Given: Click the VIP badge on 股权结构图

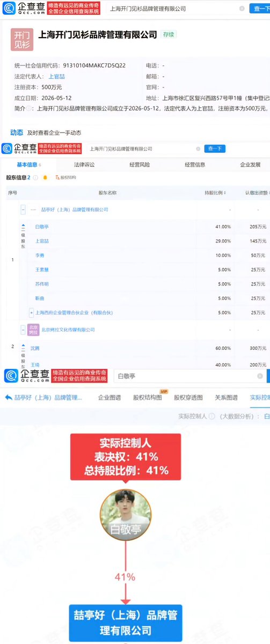Looking at the screenshot, I should tap(164, 392).
